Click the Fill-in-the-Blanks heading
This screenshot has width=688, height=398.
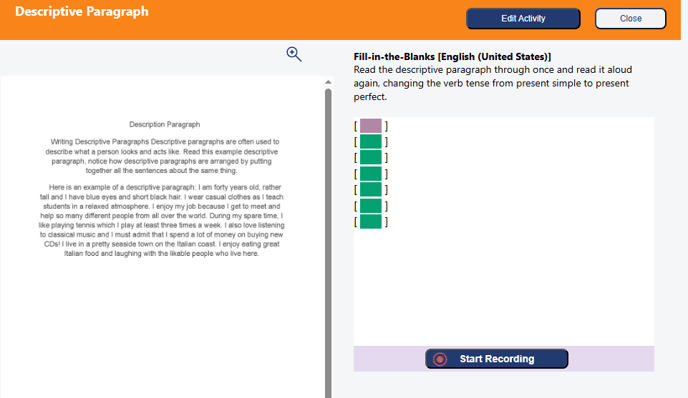pyautogui.click(x=452, y=57)
